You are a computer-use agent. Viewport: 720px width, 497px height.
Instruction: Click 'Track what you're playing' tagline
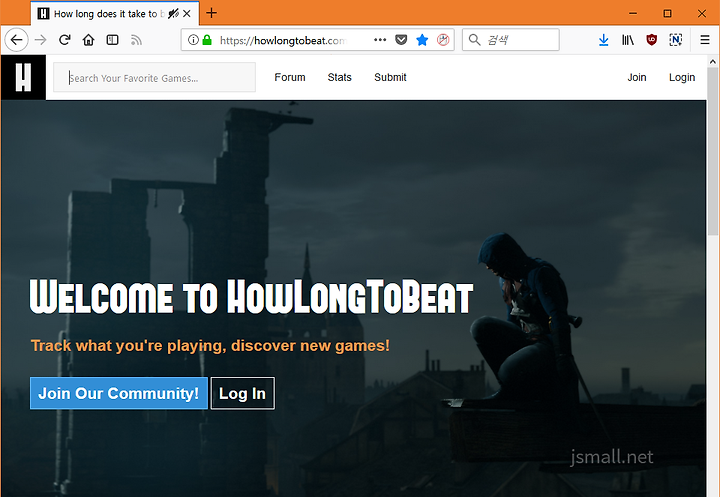(210, 345)
